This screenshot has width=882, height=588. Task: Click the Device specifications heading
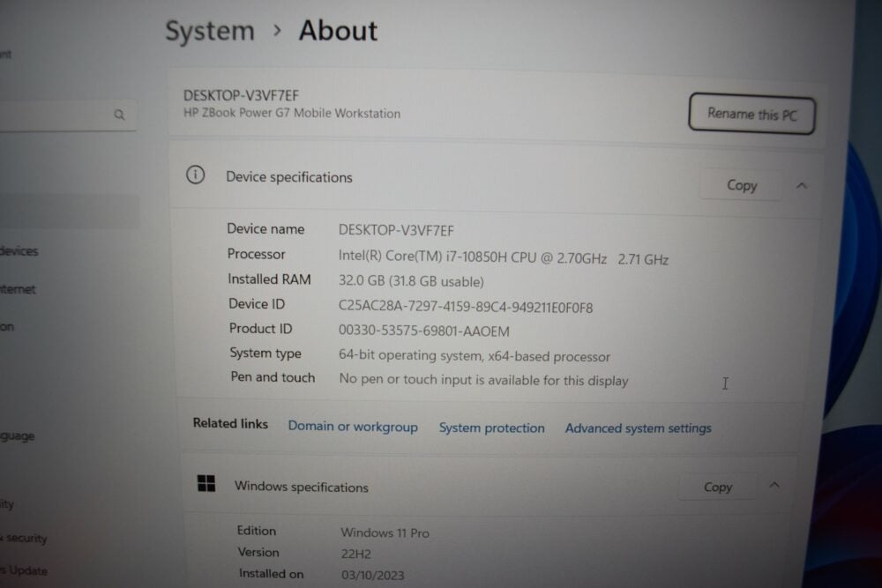(289, 177)
